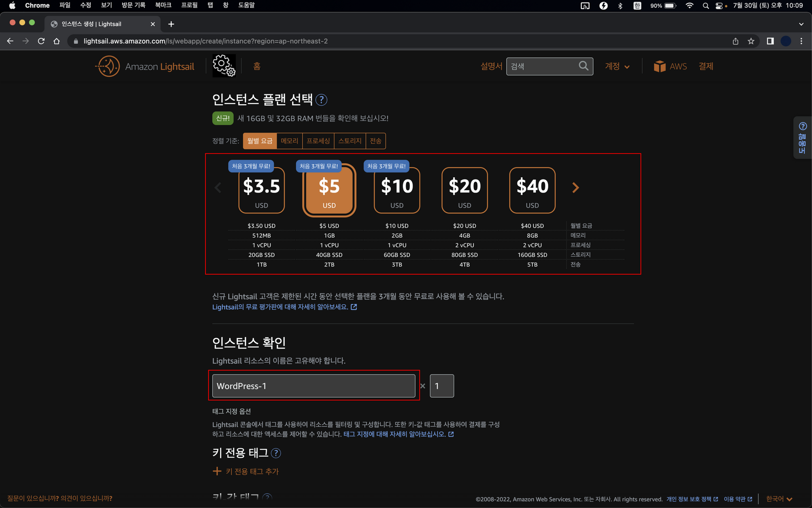The image size is (812, 508).
Task: Show next plans with right arrow
Action: point(575,188)
